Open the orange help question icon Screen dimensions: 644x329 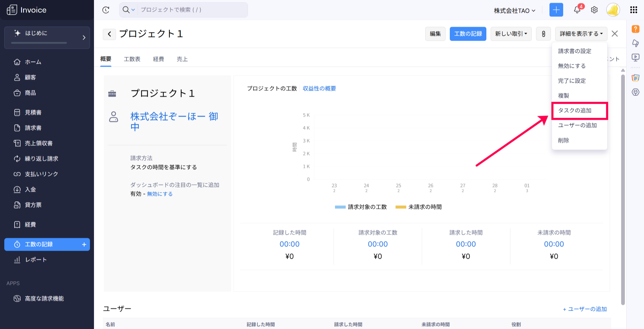635,29
